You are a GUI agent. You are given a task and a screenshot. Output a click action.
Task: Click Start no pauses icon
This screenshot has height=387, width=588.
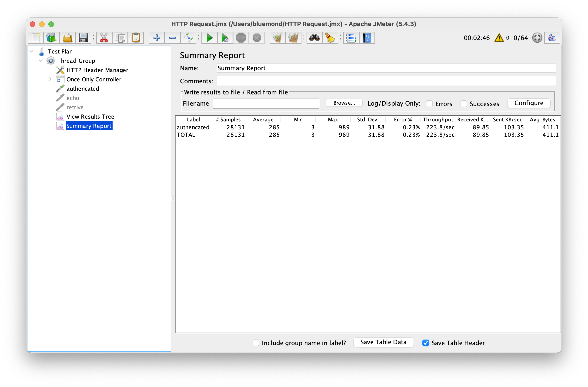[x=225, y=38]
